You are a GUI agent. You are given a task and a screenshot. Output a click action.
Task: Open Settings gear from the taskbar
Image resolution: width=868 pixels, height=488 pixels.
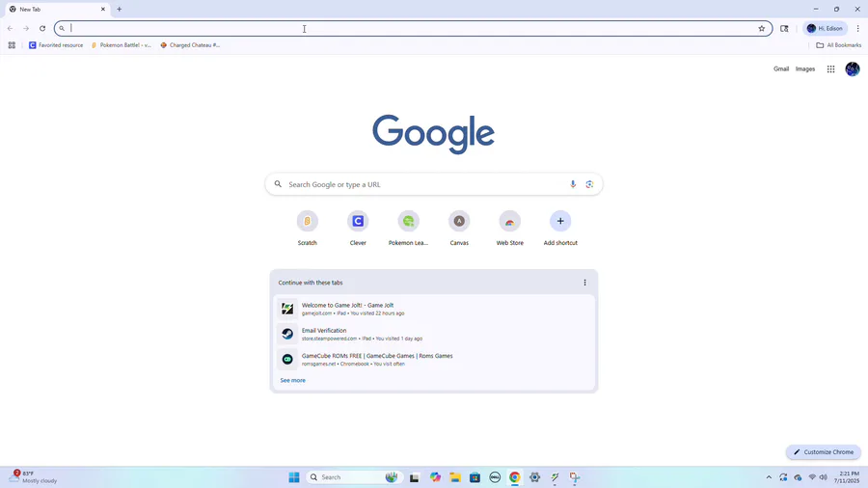point(534,477)
